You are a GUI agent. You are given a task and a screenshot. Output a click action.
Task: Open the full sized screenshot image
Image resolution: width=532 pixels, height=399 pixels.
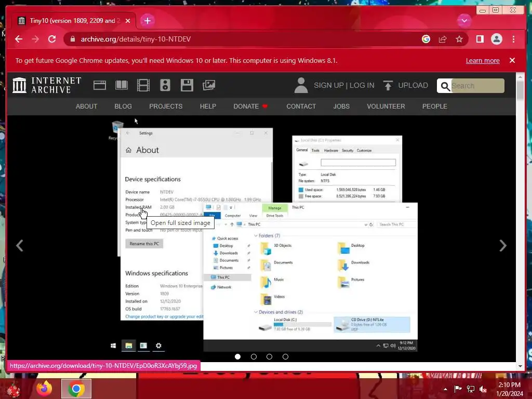pyautogui.click(x=261, y=236)
